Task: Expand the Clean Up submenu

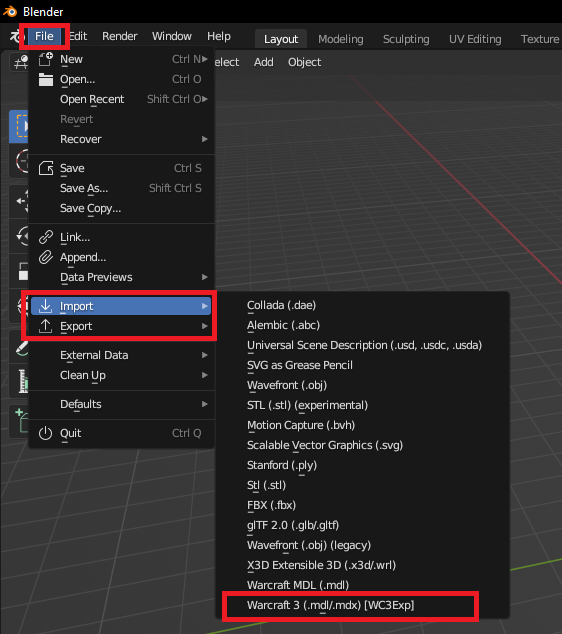Action: pyautogui.click(x=121, y=375)
